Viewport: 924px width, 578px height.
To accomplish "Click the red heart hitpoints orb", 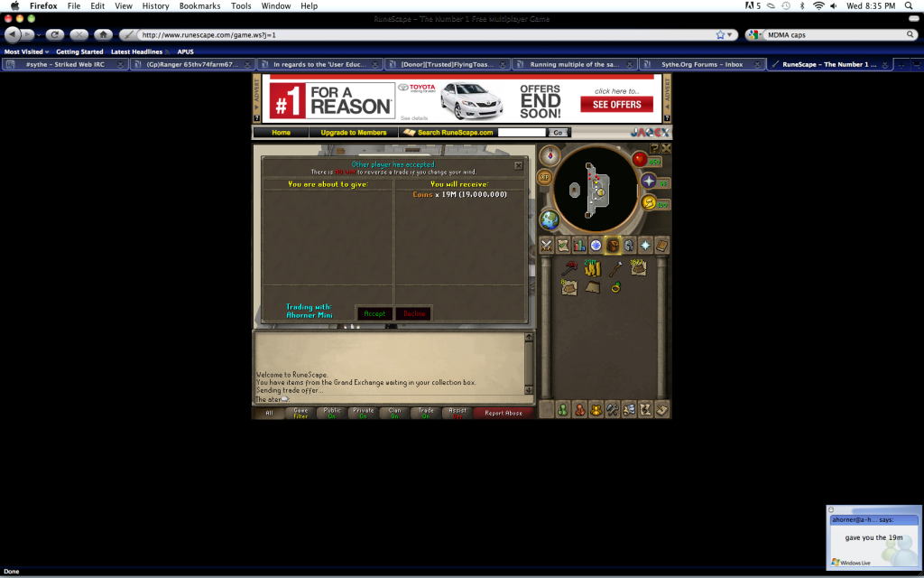I will [640, 159].
